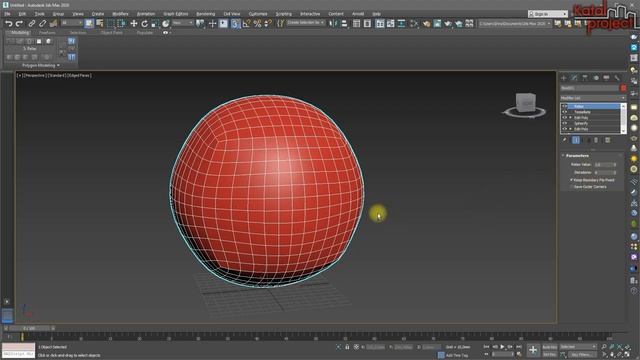The height and width of the screenshot is (360, 640).
Task: Open Select by Name dialog
Action: point(100,24)
